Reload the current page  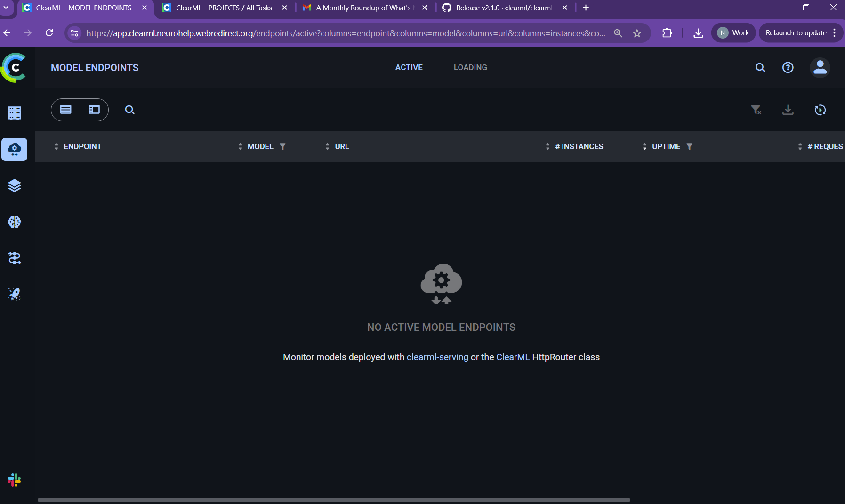(x=49, y=33)
